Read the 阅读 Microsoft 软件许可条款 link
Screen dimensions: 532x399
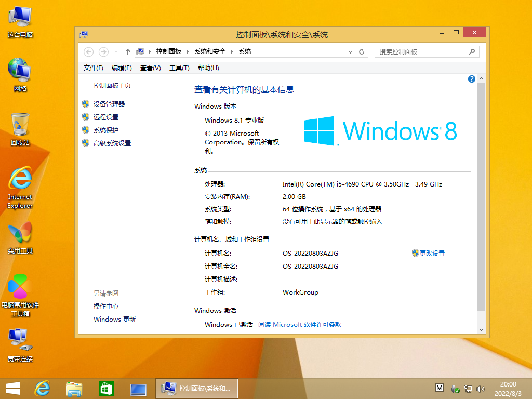point(300,325)
